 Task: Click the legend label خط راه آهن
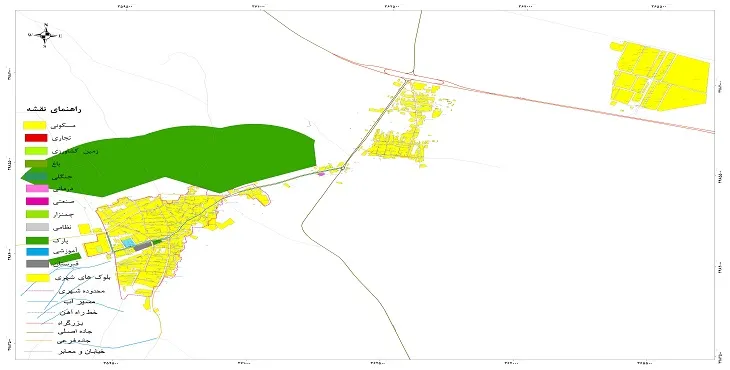78,312
